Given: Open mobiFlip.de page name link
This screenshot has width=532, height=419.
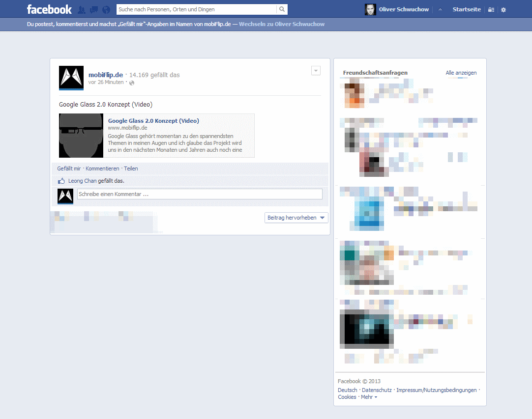Looking at the screenshot, I should pyautogui.click(x=106, y=75).
